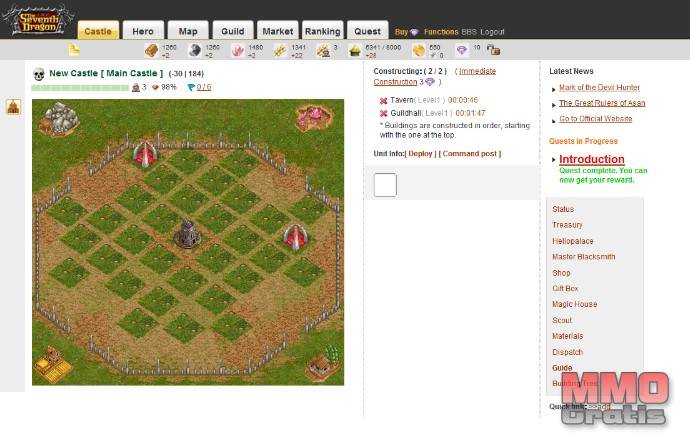Screen dimensions: 690x437
Task: Click the gold coin resource icon
Action: [418, 50]
